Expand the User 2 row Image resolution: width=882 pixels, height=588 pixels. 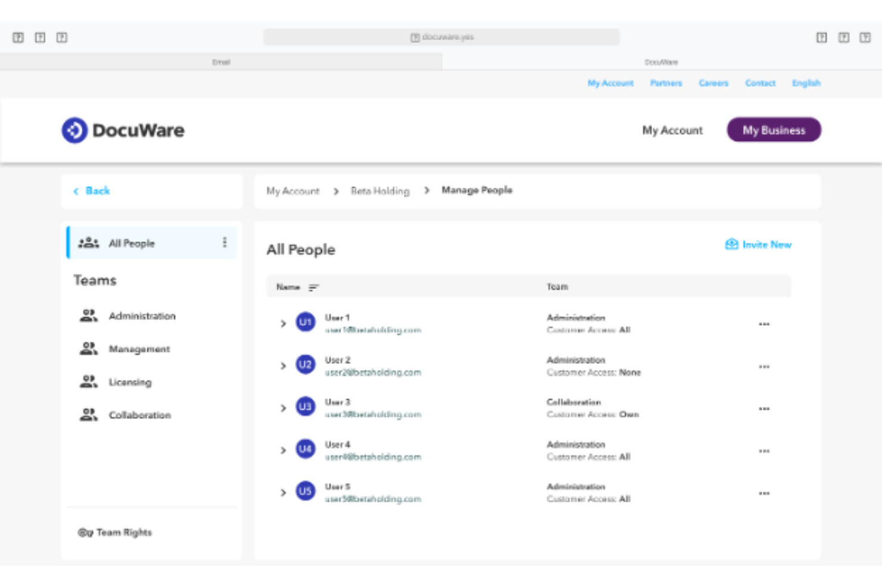283,366
